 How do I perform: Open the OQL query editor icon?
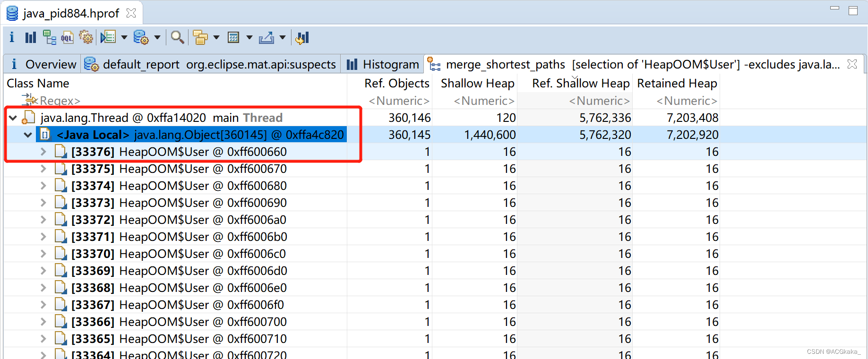[68, 37]
